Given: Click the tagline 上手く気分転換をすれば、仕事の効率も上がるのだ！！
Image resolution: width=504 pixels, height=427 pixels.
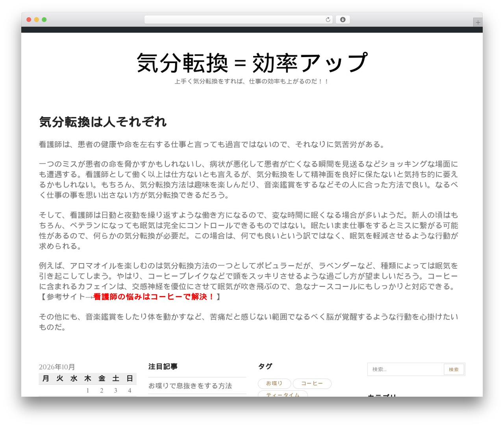Looking at the screenshot, I should (x=252, y=82).
